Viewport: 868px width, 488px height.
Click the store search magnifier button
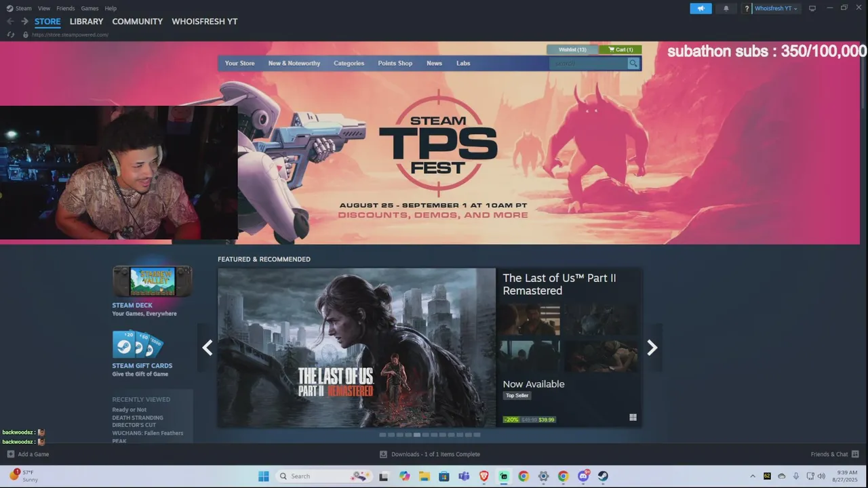point(633,63)
